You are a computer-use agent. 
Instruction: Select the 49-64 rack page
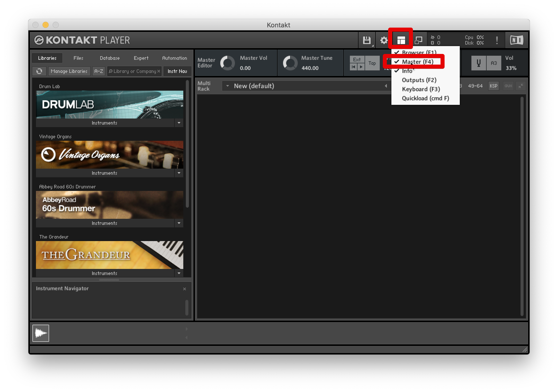coord(475,86)
